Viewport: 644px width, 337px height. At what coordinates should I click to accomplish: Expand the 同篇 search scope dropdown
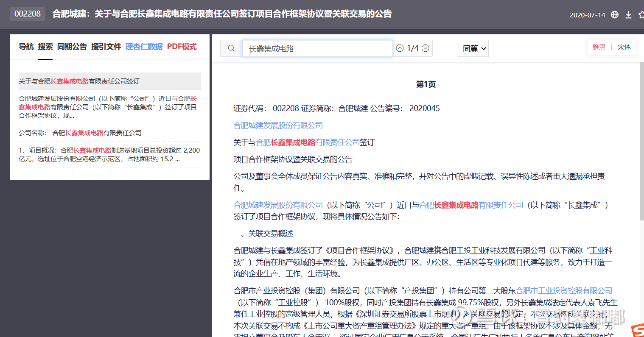pyautogui.click(x=473, y=48)
